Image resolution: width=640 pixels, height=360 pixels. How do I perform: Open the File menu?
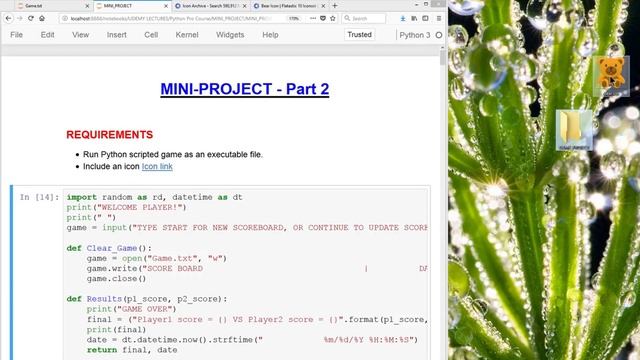pos(16,35)
